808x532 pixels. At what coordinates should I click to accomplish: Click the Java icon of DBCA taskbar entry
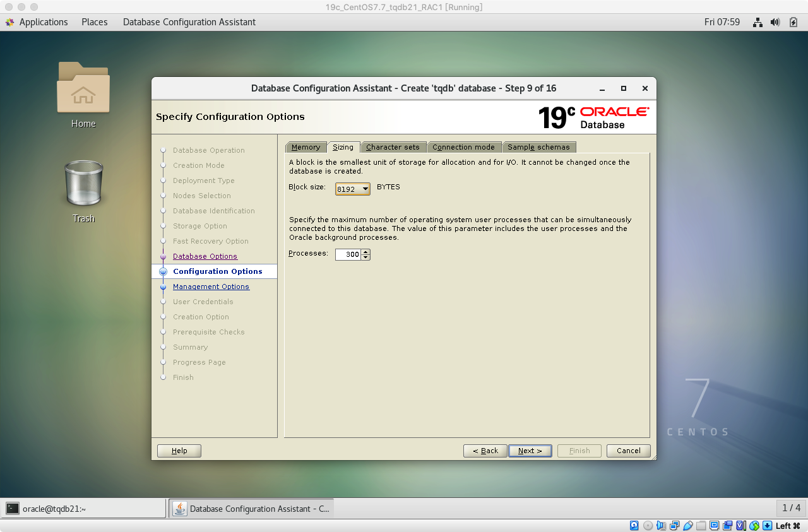tap(180, 508)
